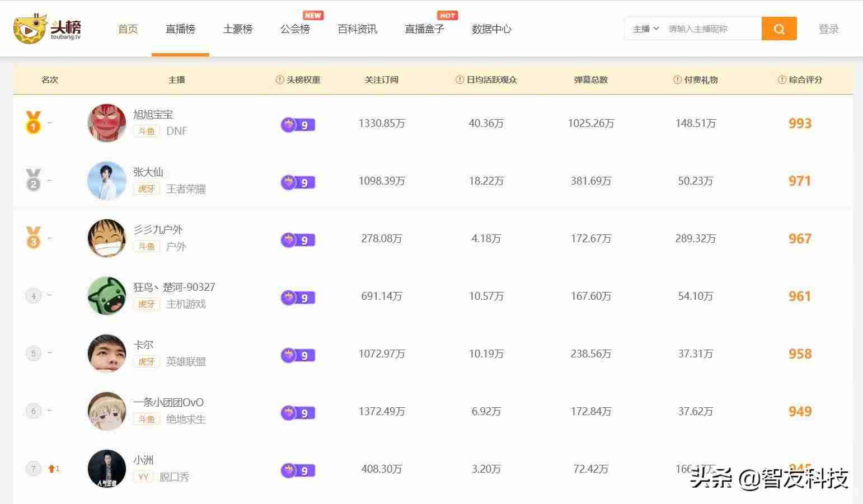Viewport: 863px width, 504px height.
Task: Click the rank 6 number badge
Action: coord(34,411)
